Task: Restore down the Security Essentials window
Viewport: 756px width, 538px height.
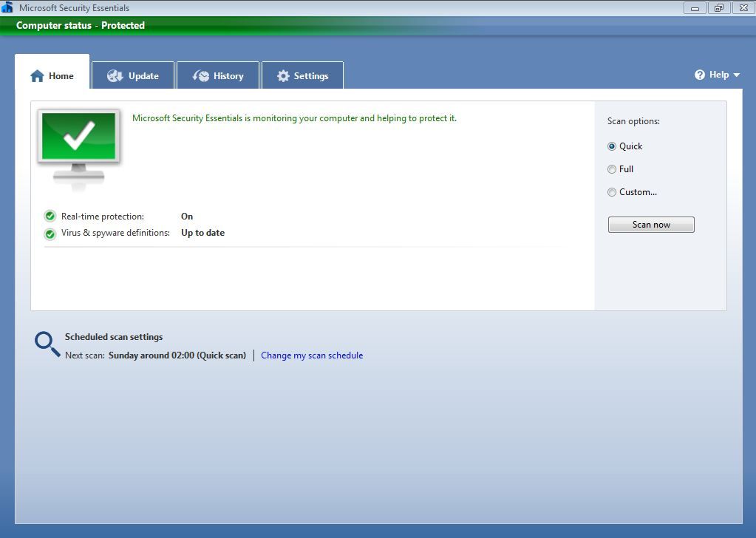Action: coord(719,7)
